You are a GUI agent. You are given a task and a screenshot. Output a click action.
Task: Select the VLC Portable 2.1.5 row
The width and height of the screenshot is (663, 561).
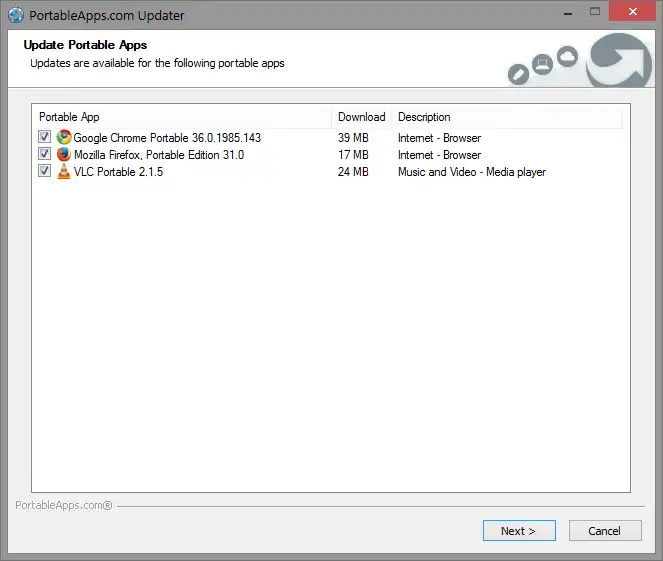point(330,172)
